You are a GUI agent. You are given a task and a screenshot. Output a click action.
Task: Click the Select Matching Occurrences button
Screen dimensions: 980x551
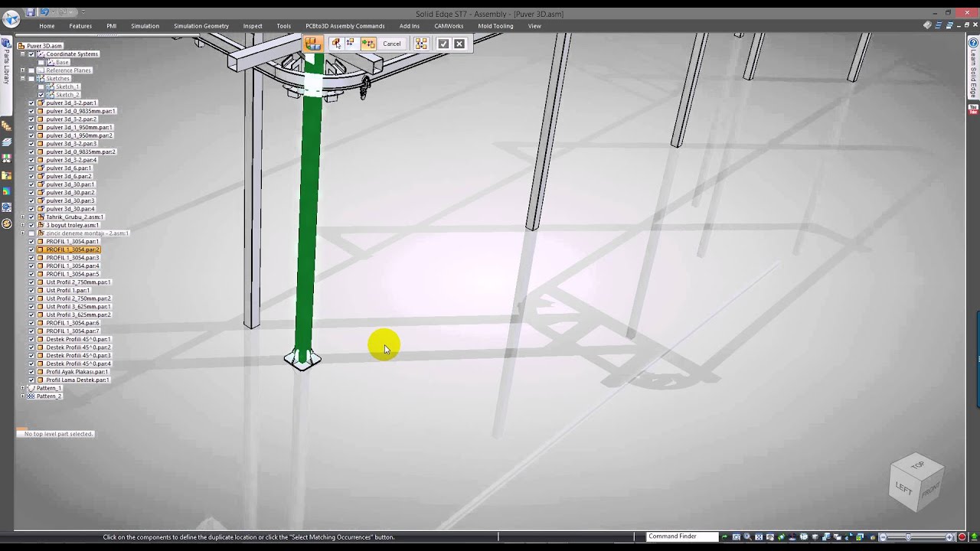(421, 44)
